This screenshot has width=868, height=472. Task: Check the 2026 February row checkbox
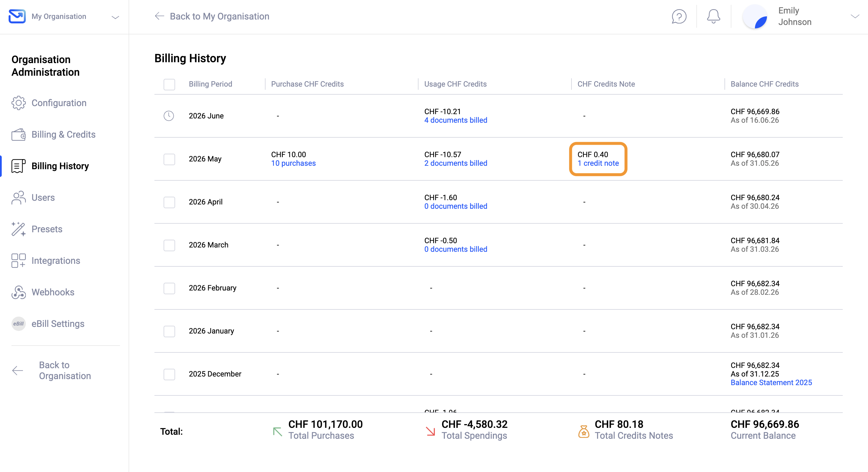[169, 288]
